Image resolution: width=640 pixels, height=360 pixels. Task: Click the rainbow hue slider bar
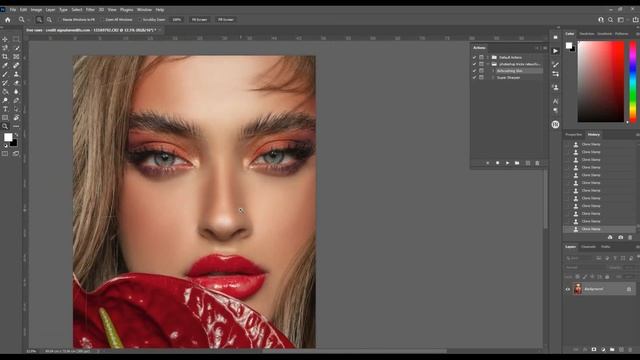[633, 81]
